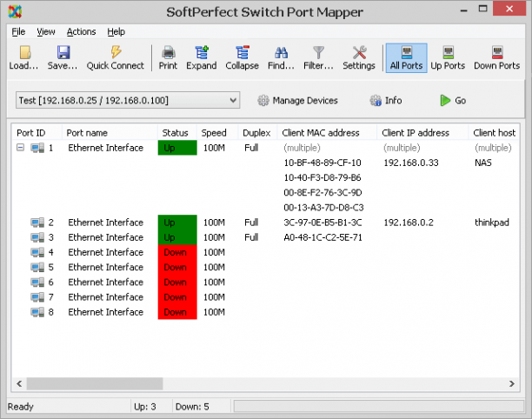Click the green Go button
Image resolution: width=532 pixels, height=419 pixels.
(453, 101)
